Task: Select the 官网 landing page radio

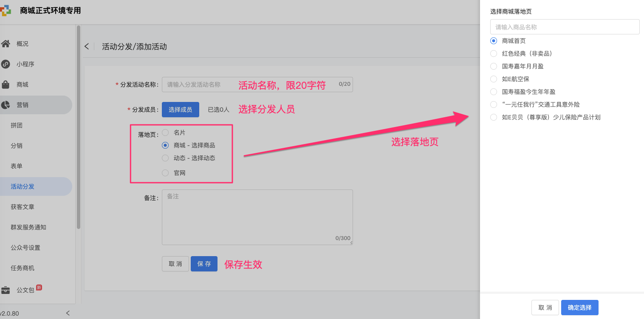Action: (x=165, y=173)
